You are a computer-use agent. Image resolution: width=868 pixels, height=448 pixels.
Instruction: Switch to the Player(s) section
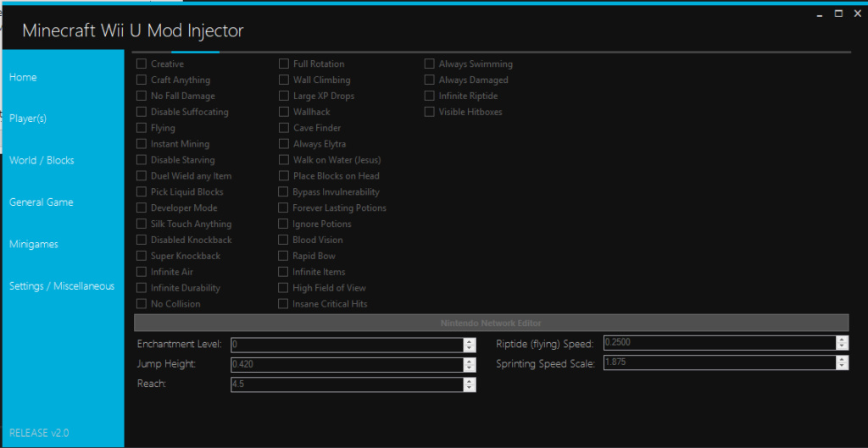coord(28,119)
